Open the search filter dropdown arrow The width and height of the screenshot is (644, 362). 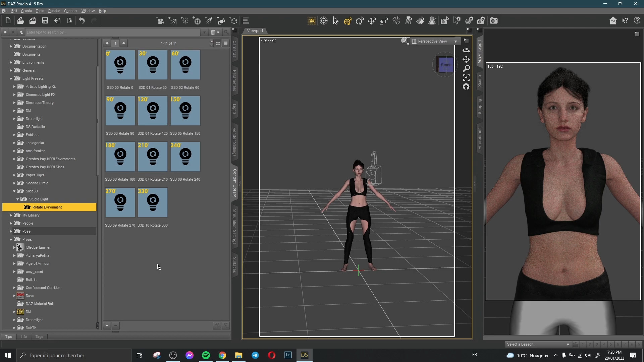coord(204,32)
